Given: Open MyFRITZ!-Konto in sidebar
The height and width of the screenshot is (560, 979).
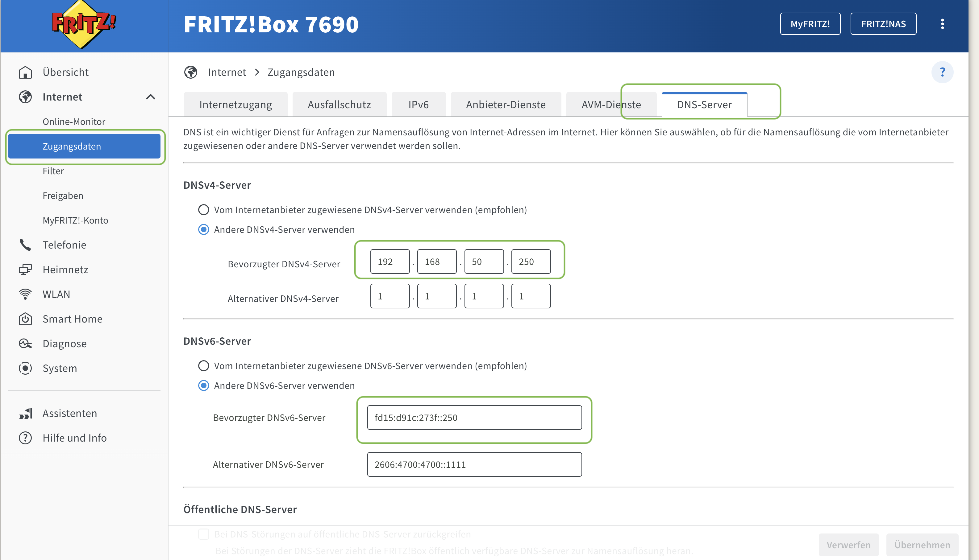Looking at the screenshot, I should click(75, 220).
